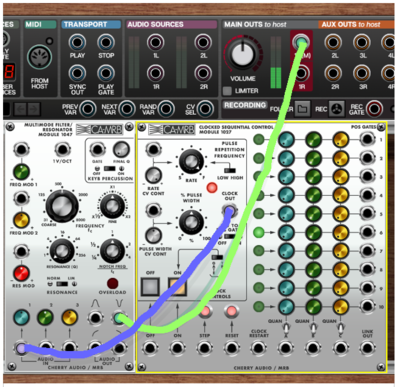Click the PREV VAR jack
The height and width of the screenshot is (387, 400).
point(88,109)
